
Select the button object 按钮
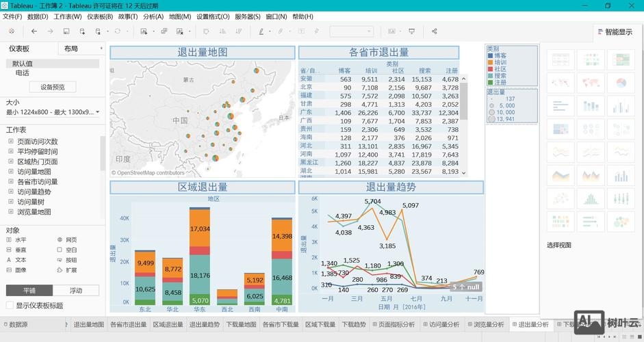click(x=67, y=260)
